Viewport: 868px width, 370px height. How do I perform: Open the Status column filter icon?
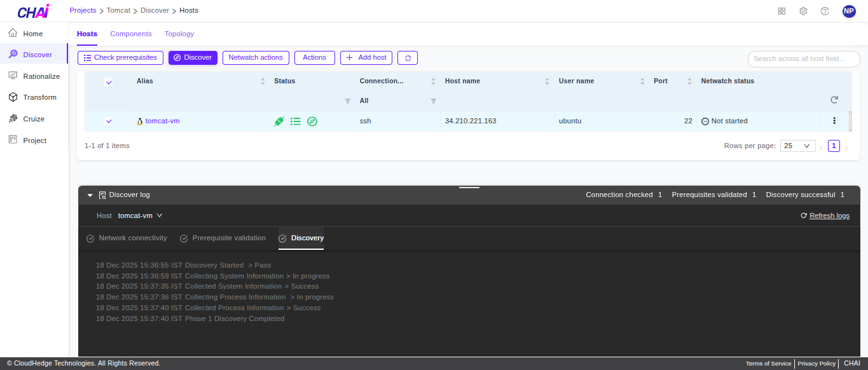click(347, 101)
